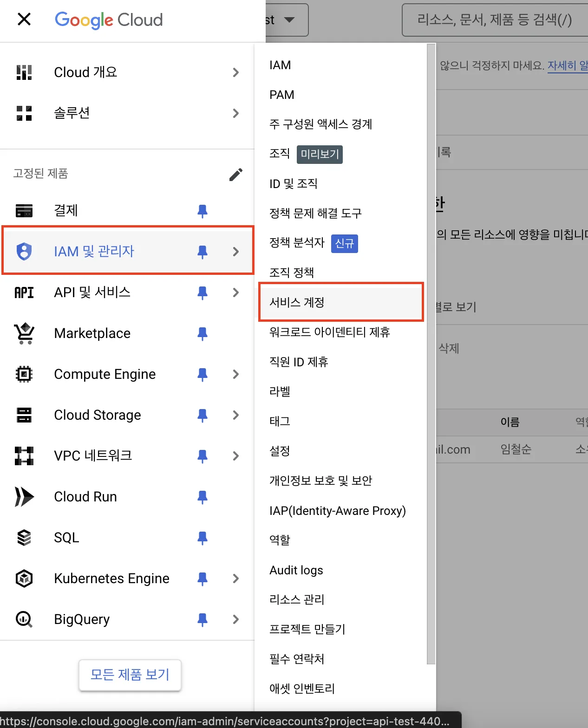Click the SQL stack icon
The height and width of the screenshot is (728, 588).
pyautogui.click(x=24, y=537)
